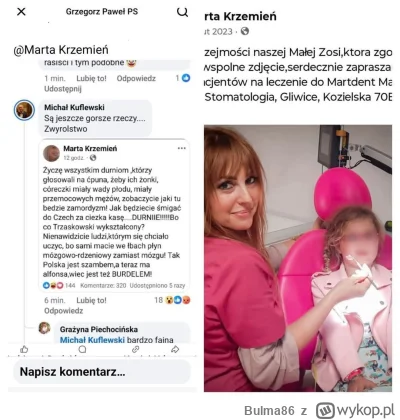Click Lubię to! under the 6 min. comment

[x=91, y=300]
